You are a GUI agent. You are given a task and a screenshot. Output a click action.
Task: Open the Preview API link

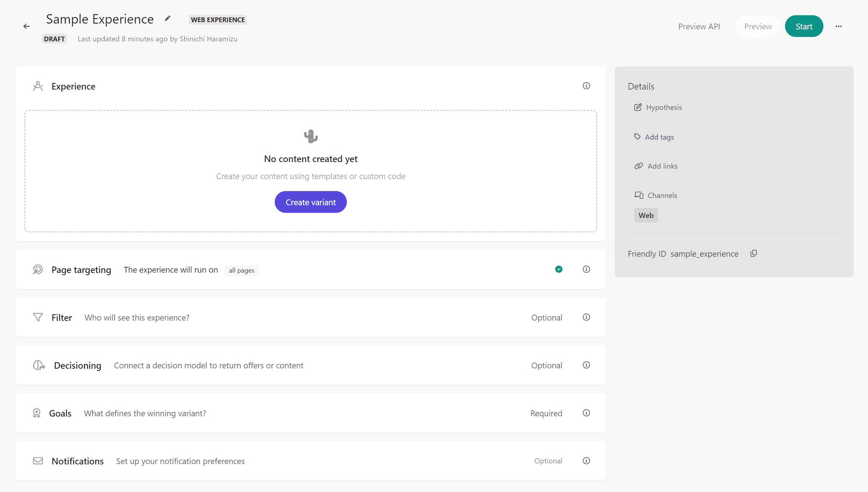699,26
